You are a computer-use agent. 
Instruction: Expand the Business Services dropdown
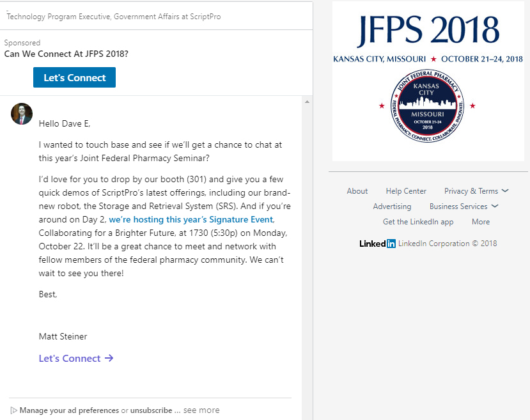pyautogui.click(x=464, y=206)
